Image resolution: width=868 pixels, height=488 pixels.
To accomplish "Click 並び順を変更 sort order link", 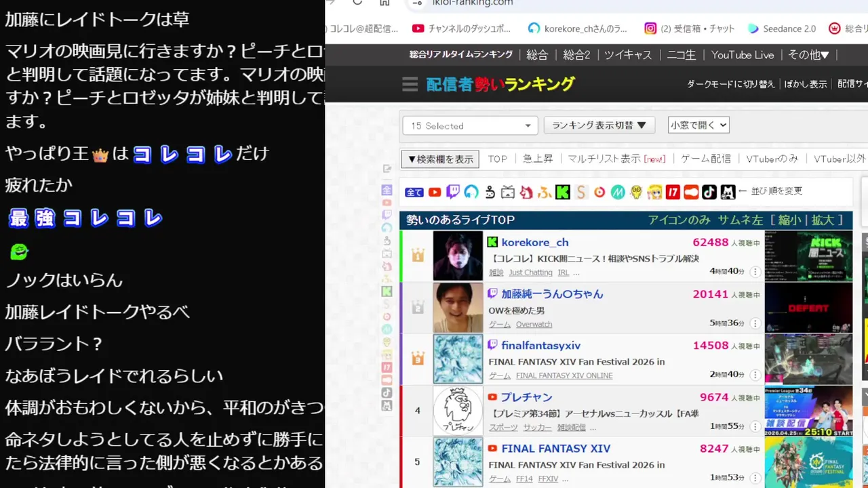I will (775, 191).
